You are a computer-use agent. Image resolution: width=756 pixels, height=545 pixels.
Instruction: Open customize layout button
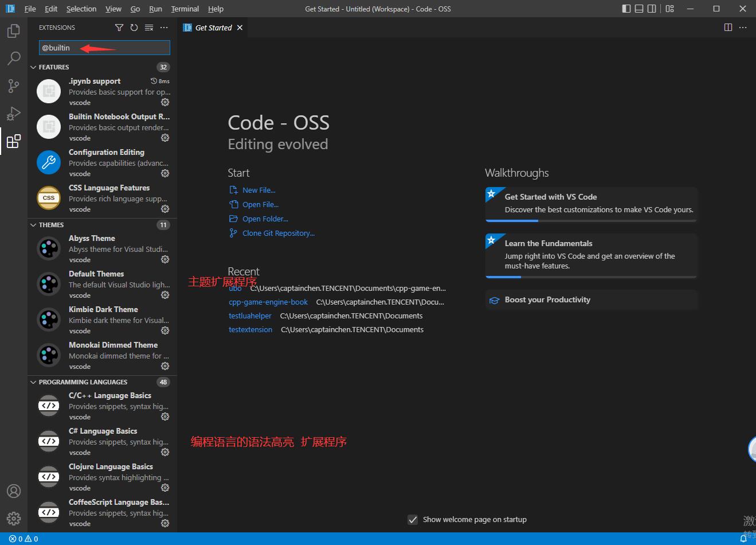click(669, 9)
